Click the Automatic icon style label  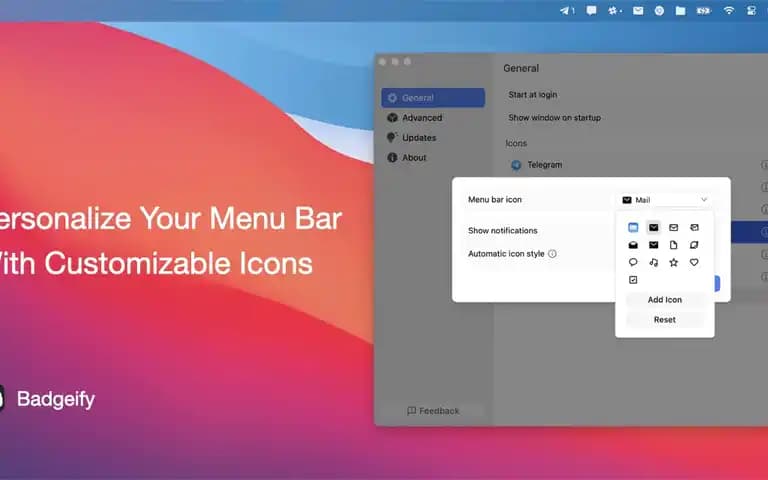[x=506, y=254]
